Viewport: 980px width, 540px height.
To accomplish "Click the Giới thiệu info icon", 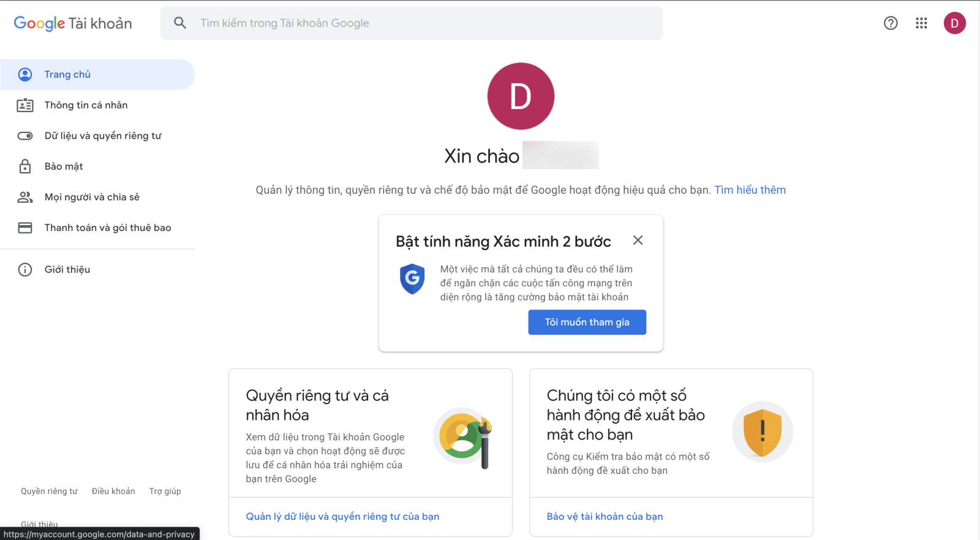I will [x=25, y=269].
